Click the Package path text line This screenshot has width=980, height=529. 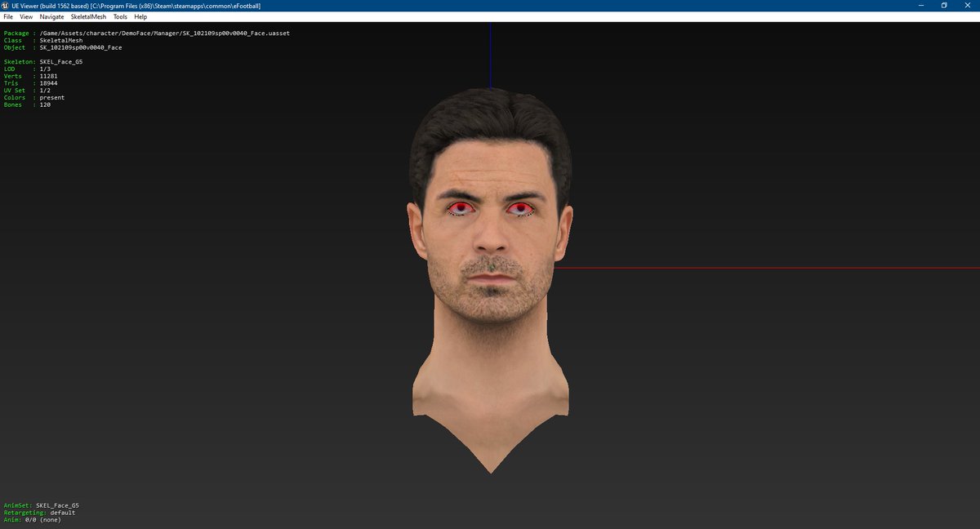pyautogui.click(x=147, y=33)
